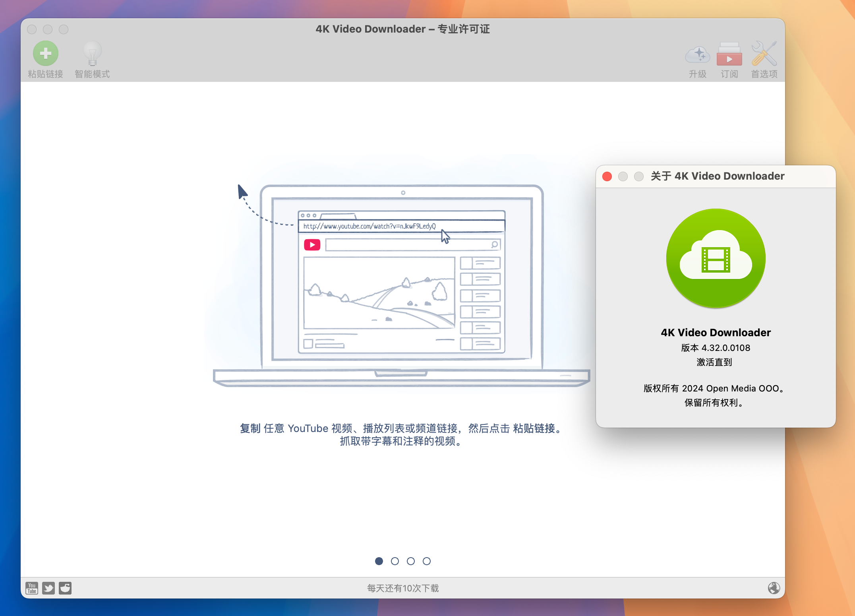Click the 复制 任意 YouTube 视频 instruction text
Viewport: 855px width, 616px height.
[402, 428]
